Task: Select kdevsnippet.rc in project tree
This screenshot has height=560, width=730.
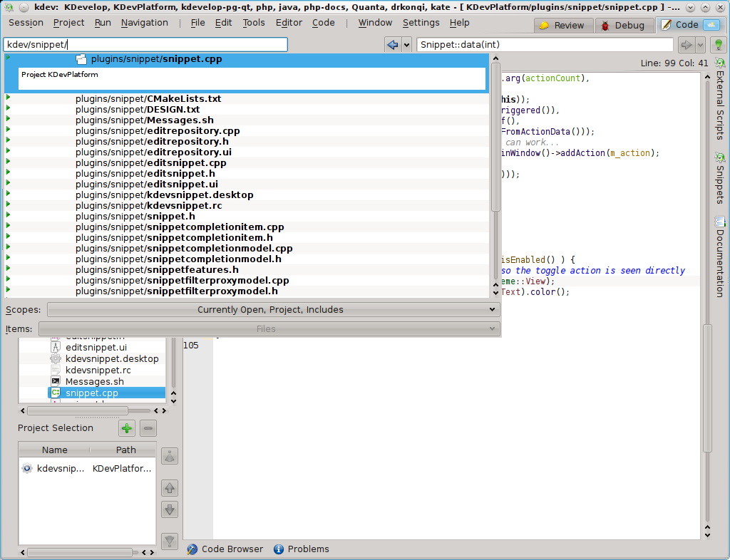Action: pyautogui.click(x=98, y=370)
